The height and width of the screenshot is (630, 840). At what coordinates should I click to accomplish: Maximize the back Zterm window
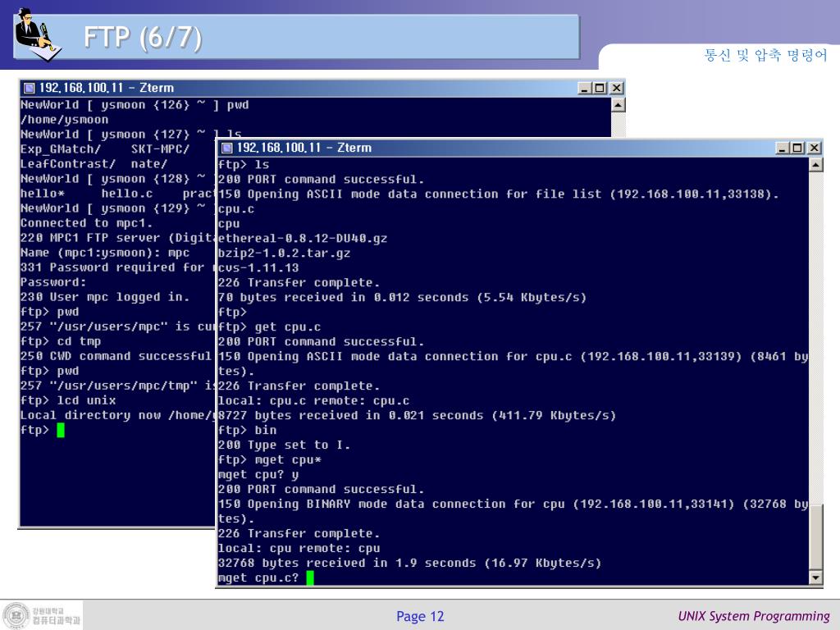pos(600,88)
